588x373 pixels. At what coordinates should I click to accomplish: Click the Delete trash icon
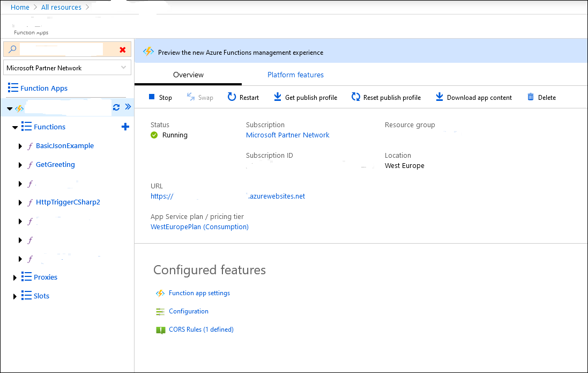click(x=531, y=97)
